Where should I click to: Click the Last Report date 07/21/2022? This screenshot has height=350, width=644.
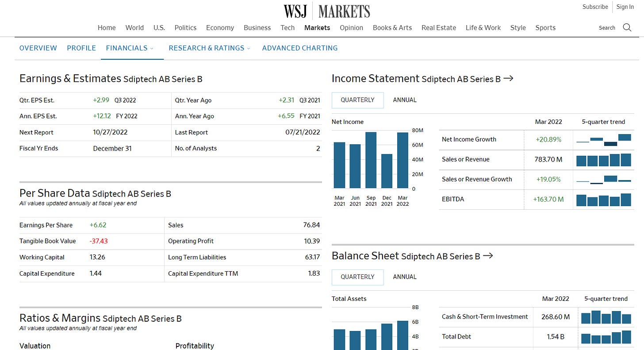click(303, 132)
